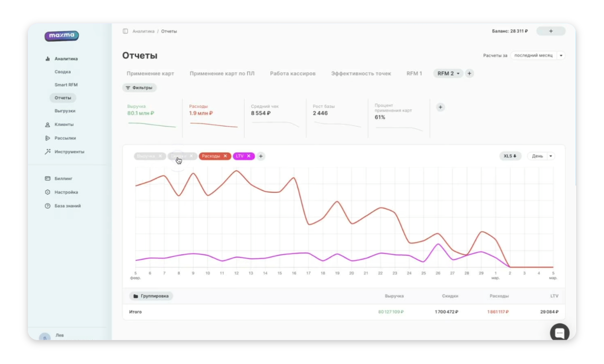Download the chart as XLS

[x=510, y=156]
